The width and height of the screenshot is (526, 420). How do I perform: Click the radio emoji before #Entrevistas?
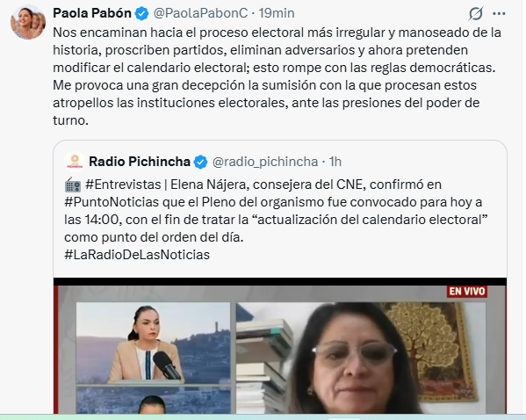[73, 185]
